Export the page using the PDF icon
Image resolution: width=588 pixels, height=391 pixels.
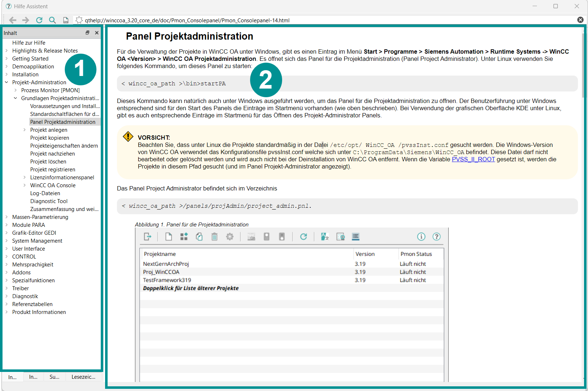66,20
